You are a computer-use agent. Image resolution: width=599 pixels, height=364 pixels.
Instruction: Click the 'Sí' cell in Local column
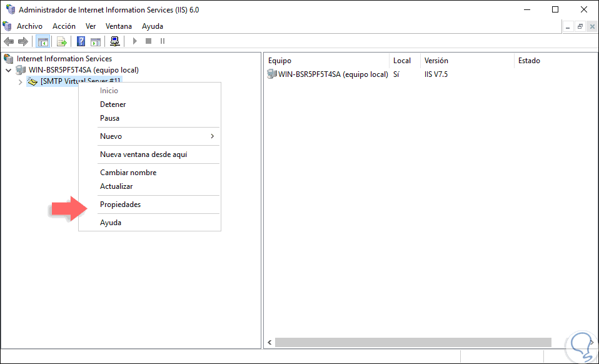(396, 74)
